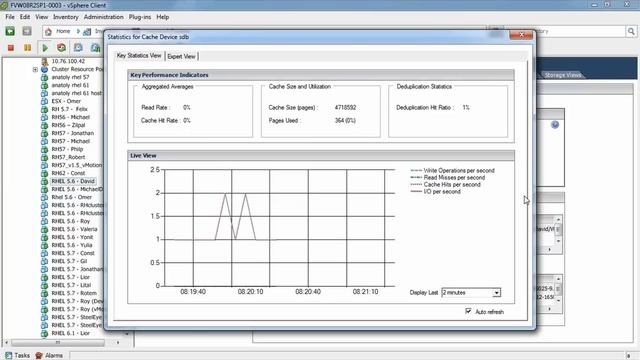The image size is (640, 360).
Task: Select RHEL 5.6 - David in the tree
Action: point(73,181)
